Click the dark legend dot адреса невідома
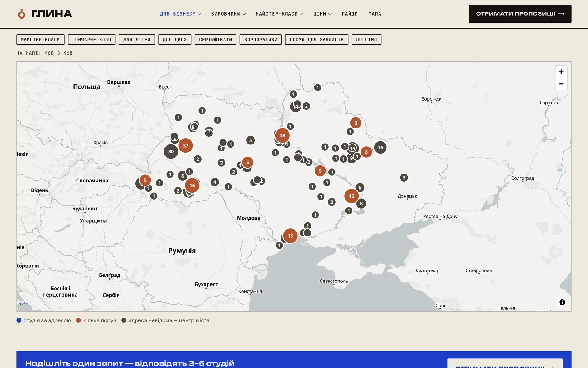The height and width of the screenshot is (368, 588). tap(124, 320)
